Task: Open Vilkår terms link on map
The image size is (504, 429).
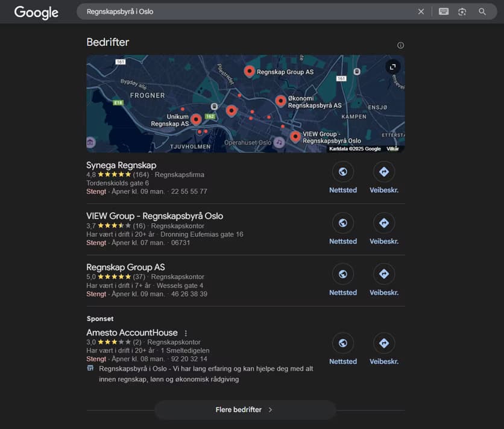Action: point(392,149)
